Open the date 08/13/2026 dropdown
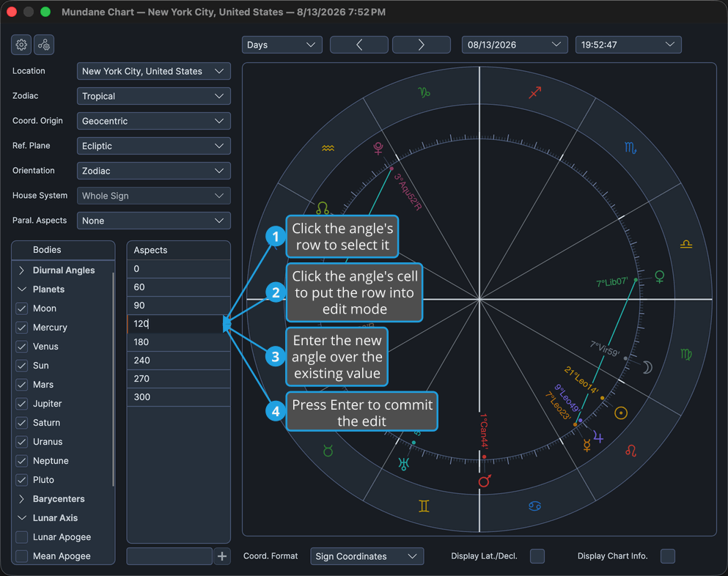 [x=515, y=45]
